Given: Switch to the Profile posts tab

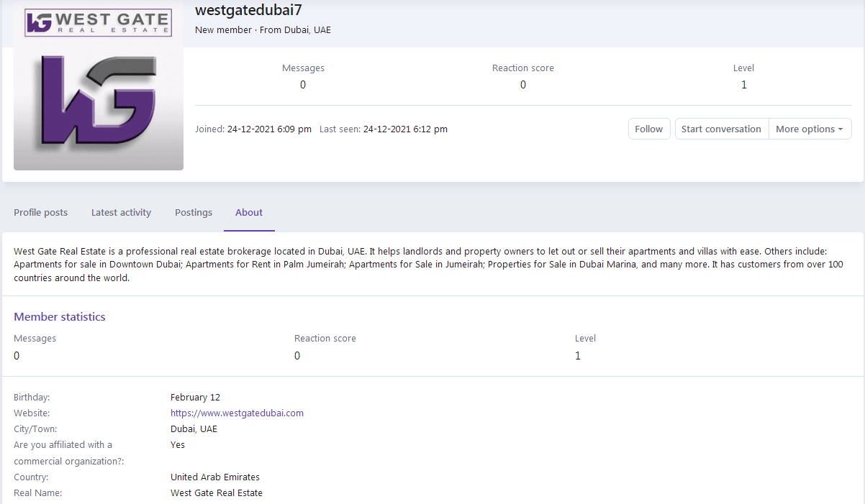Looking at the screenshot, I should [x=41, y=212].
